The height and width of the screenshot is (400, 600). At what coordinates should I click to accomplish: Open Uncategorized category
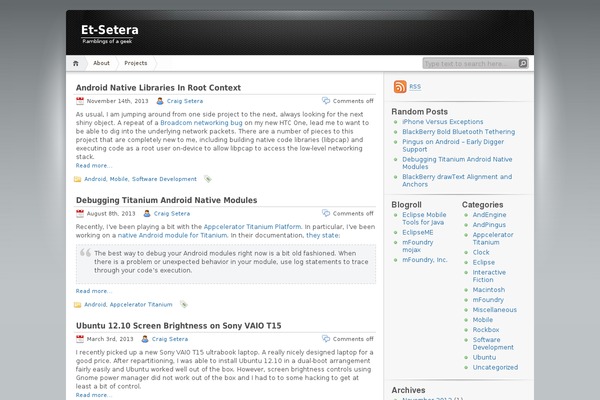pos(495,367)
